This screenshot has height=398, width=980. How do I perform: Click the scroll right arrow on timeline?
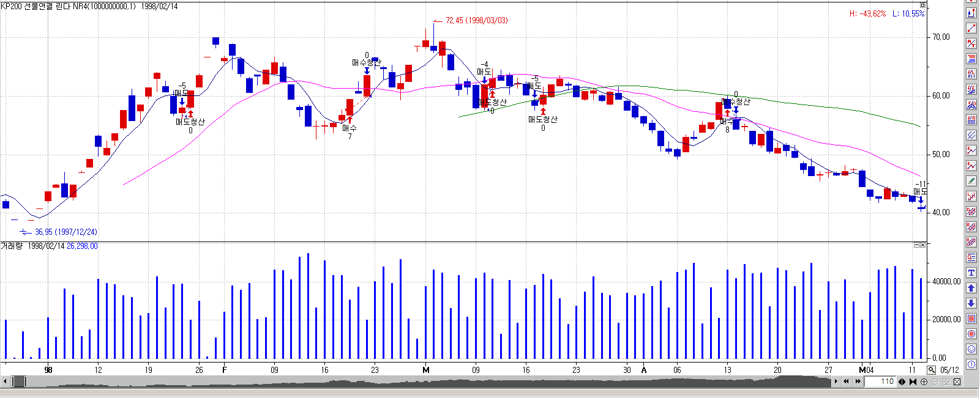coord(836,381)
